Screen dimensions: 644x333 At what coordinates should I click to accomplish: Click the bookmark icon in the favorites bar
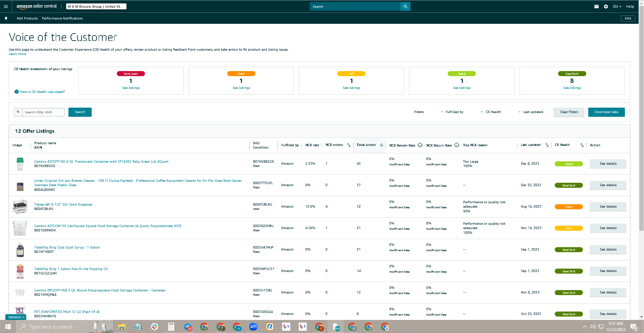point(6,18)
